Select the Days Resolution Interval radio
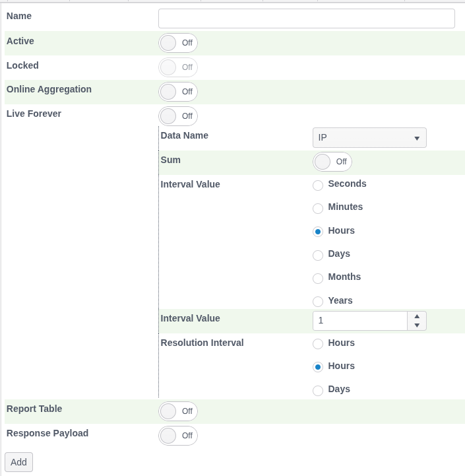Viewport: 465px width, 476px height. (318, 390)
